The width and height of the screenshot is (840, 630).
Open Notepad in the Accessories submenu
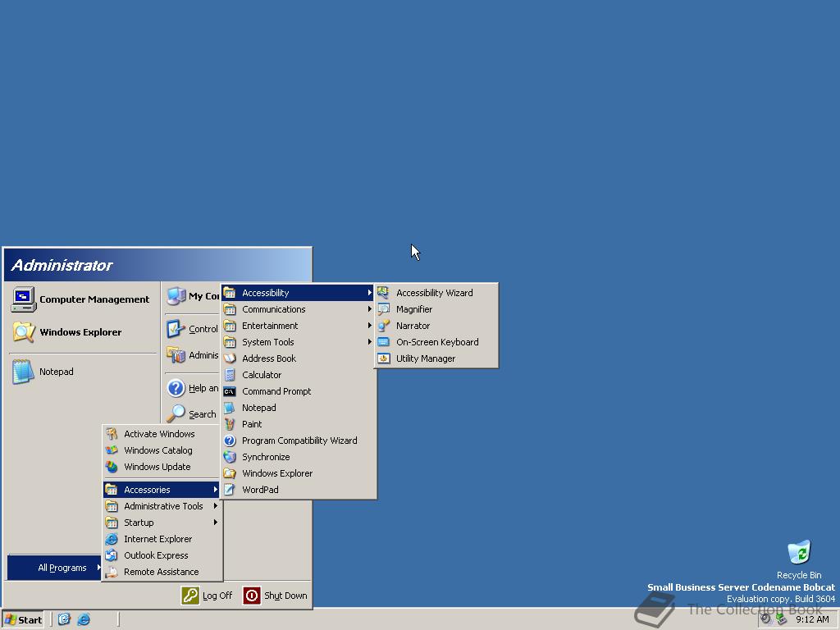pyautogui.click(x=299, y=408)
